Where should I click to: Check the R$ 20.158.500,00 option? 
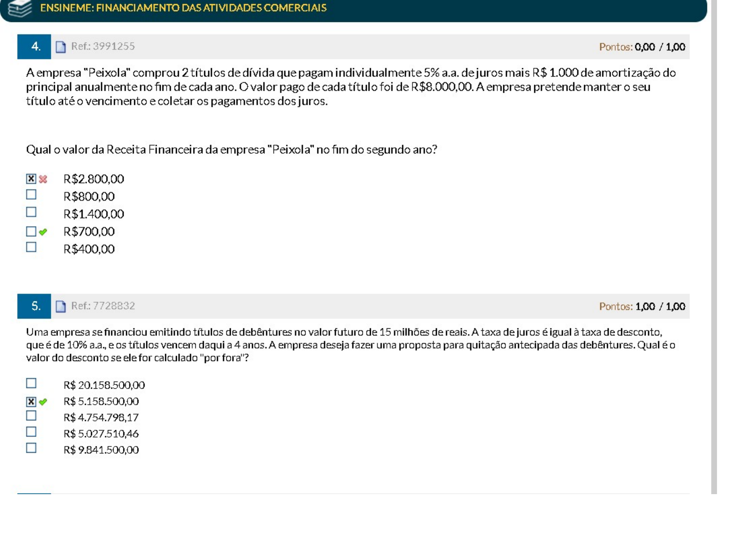(31, 383)
